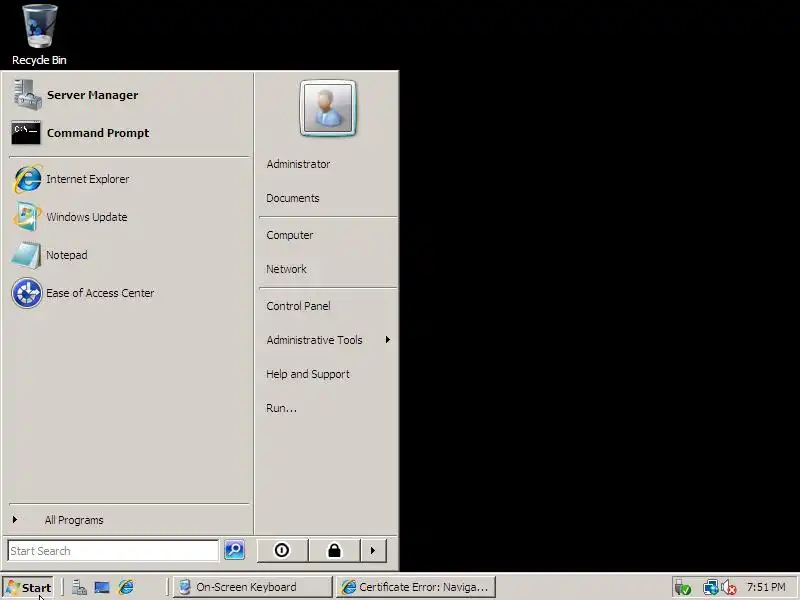Open the Documents folder
Viewport: 800px width, 600px height.
point(328,198)
